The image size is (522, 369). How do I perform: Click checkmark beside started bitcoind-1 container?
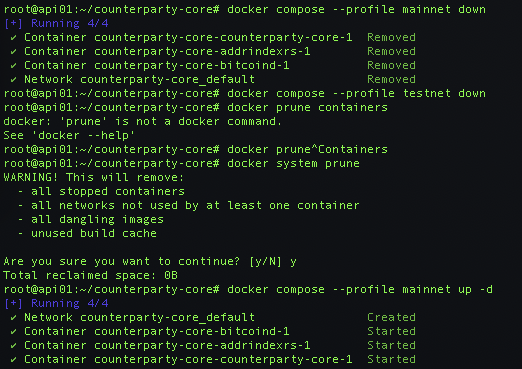coord(13,332)
